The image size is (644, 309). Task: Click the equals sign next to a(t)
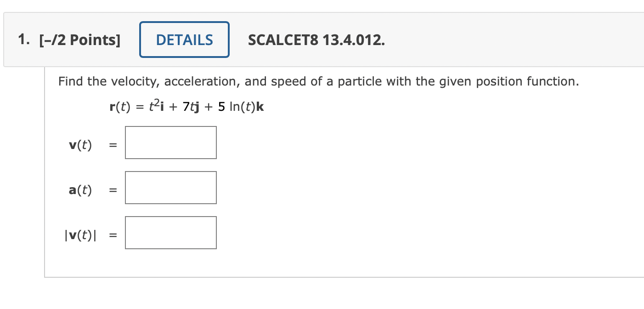coord(113,190)
